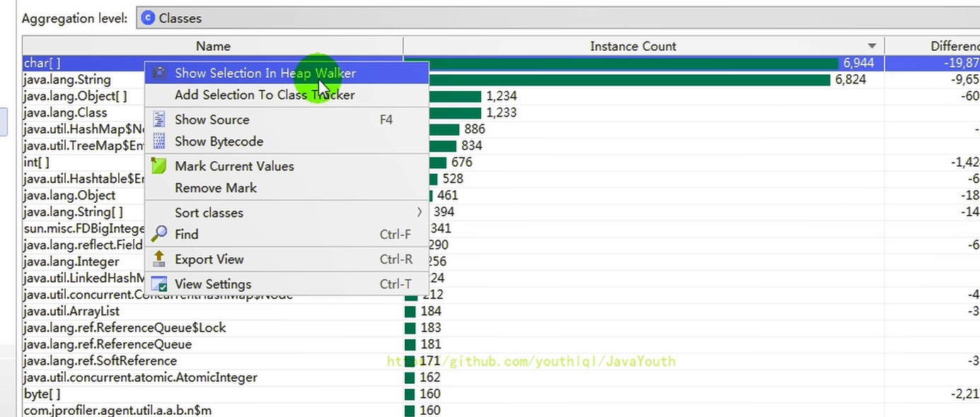Choose Show Selection In Heap Walker
The height and width of the screenshot is (417, 980).
pyautogui.click(x=287, y=73)
